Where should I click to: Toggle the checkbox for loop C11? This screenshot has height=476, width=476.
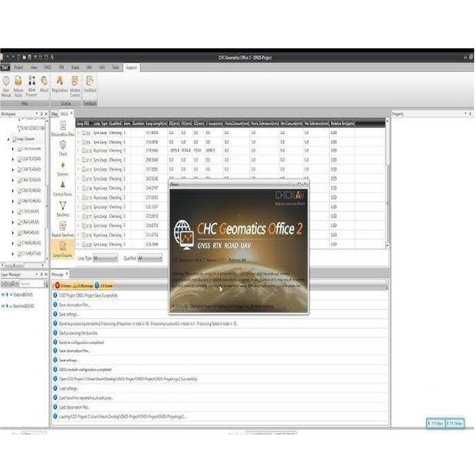[84, 160]
